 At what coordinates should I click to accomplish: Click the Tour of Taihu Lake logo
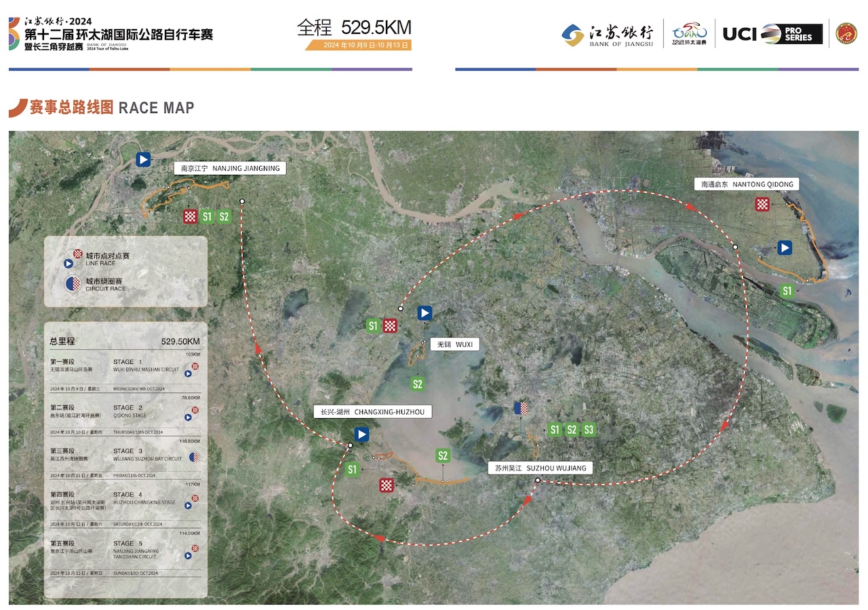[689, 34]
